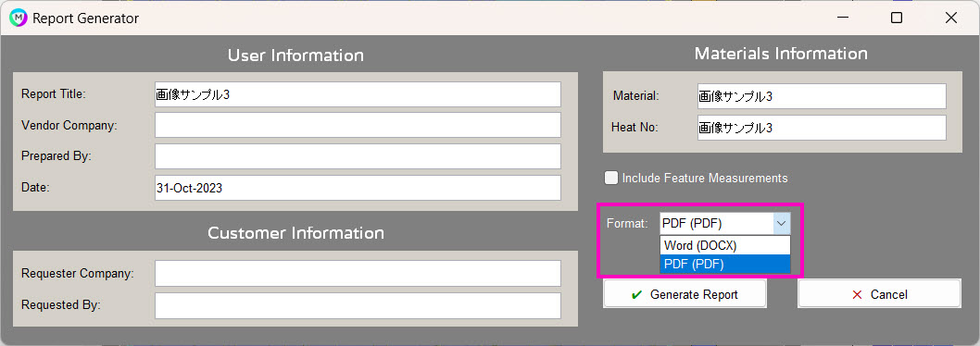Image resolution: width=980 pixels, height=346 pixels.
Task: Click the Report Generator app logo icon
Action: point(18,19)
